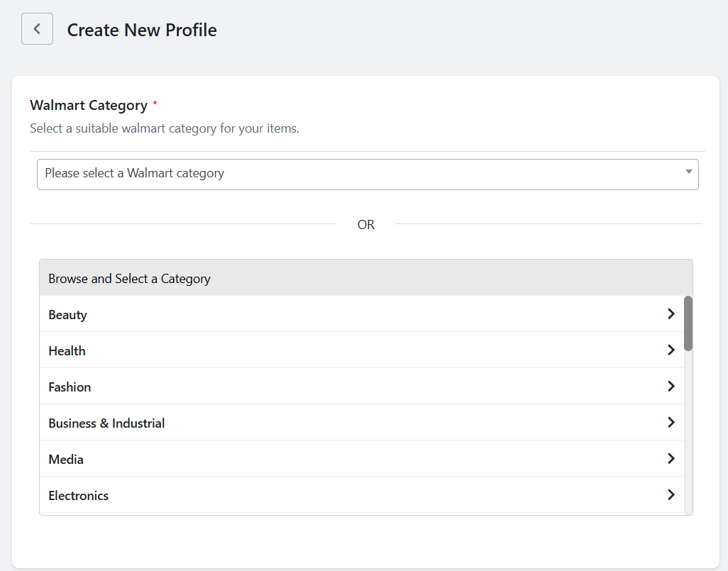Go back using the arrow button

(x=37, y=29)
